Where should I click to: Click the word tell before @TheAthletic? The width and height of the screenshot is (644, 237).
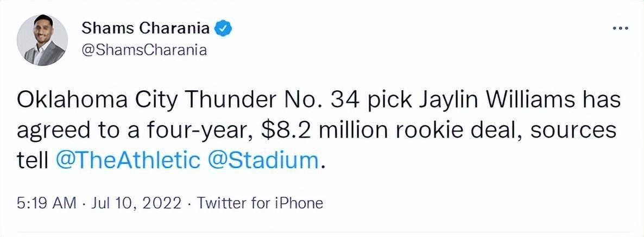pos(32,160)
